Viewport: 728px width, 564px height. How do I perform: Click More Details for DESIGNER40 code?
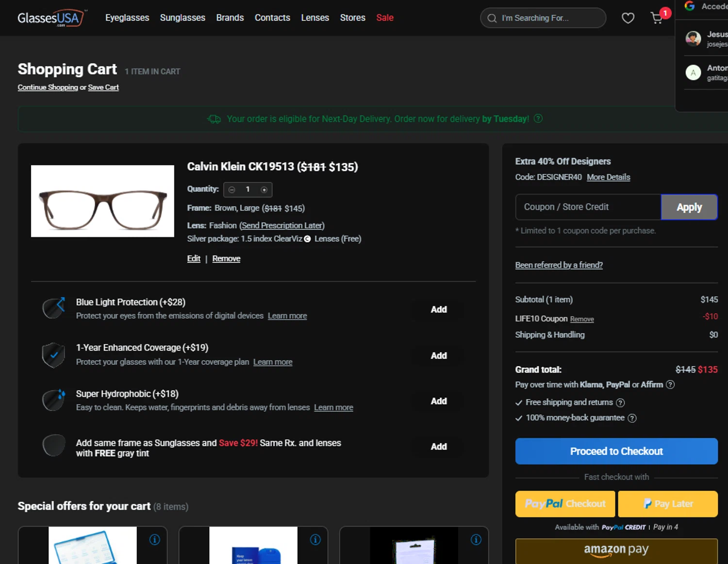(608, 177)
